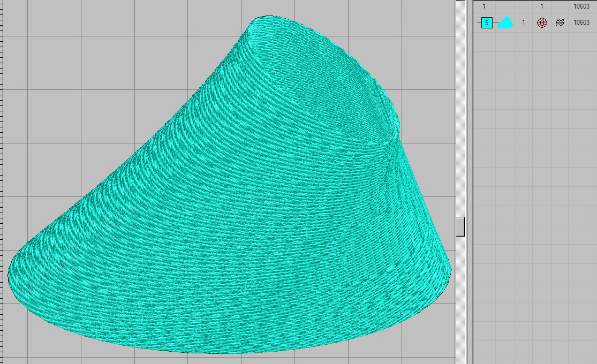Click the vertical scrollbar thumb beside the canvas
Image resolution: width=597 pixels, height=364 pixels.
coord(460,227)
